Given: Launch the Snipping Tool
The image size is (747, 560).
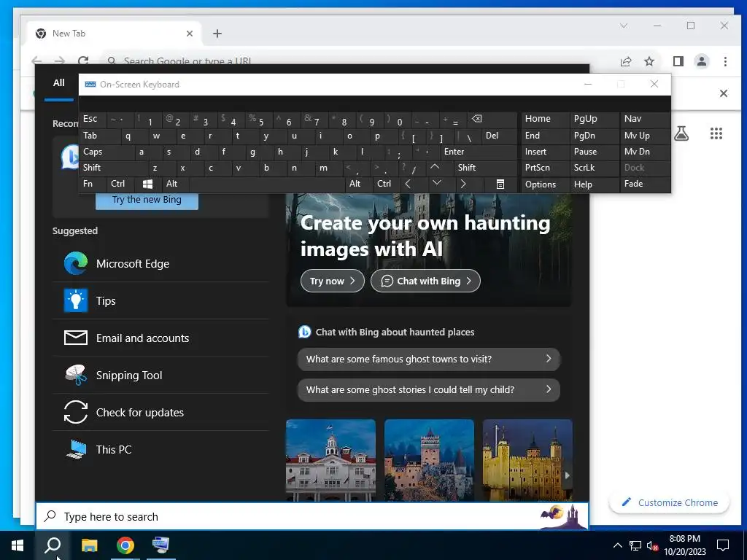Looking at the screenshot, I should point(160,376).
